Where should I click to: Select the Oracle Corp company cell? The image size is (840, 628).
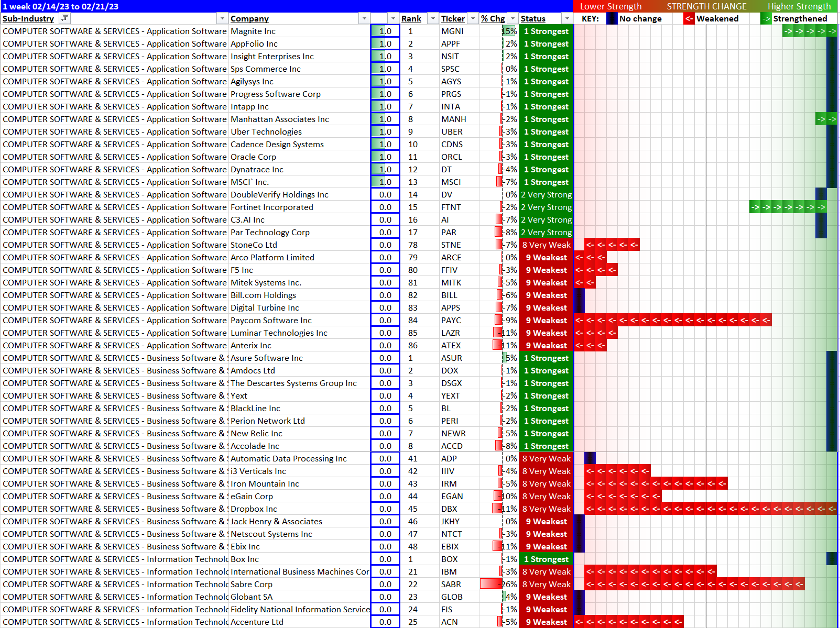coord(300,157)
